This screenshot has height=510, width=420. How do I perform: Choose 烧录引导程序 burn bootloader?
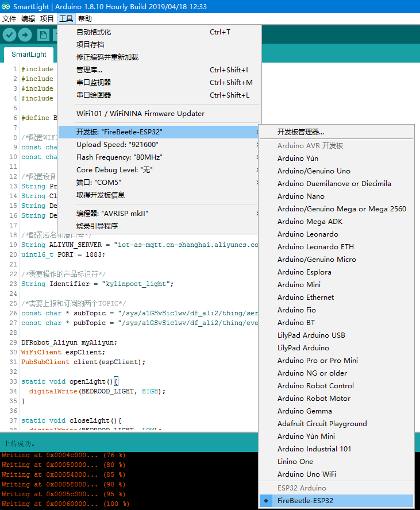[x=159, y=226]
